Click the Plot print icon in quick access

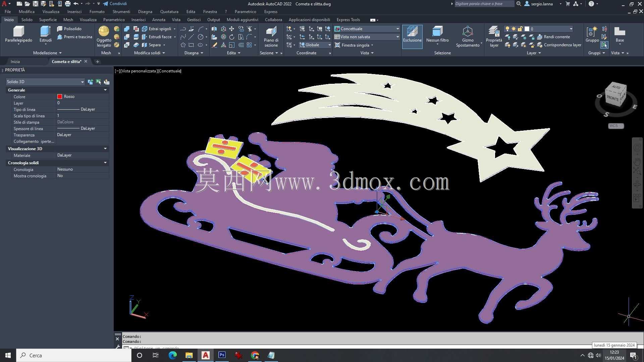tap(68, 4)
